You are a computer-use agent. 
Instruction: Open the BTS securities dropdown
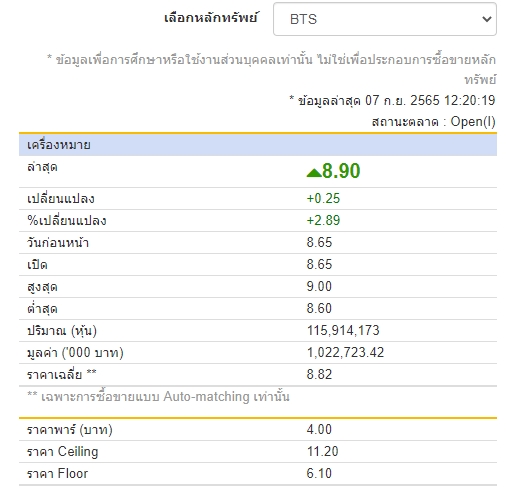tap(385, 19)
